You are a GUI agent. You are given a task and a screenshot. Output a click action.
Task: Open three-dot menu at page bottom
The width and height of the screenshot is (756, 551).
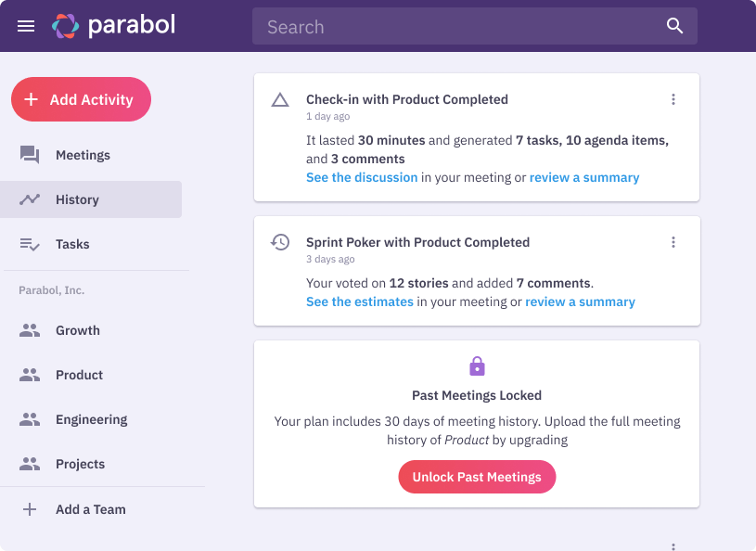673,546
